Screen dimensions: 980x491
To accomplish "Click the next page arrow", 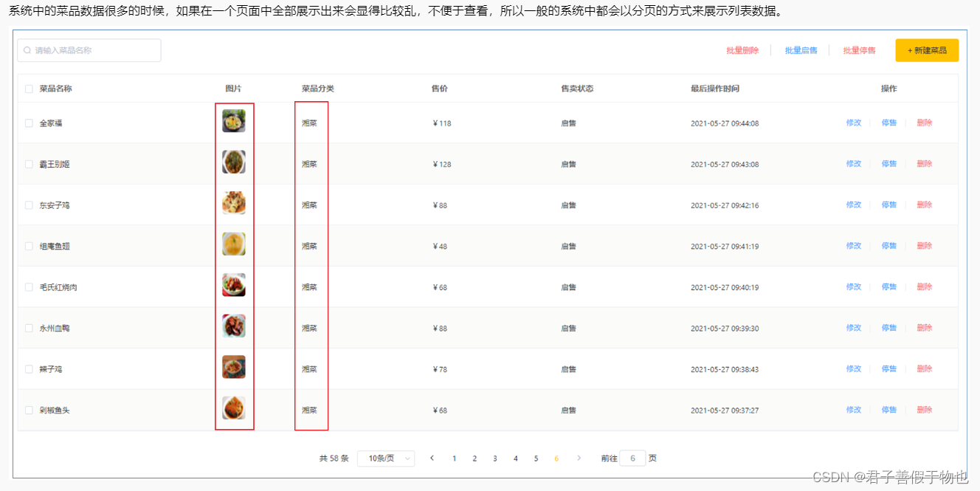I will coord(579,458).
